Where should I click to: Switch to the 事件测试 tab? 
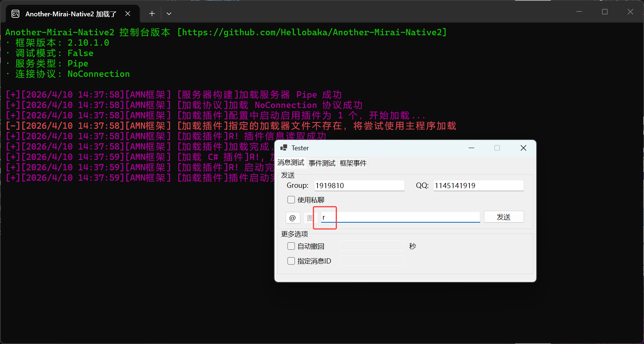tap(322, 163)
